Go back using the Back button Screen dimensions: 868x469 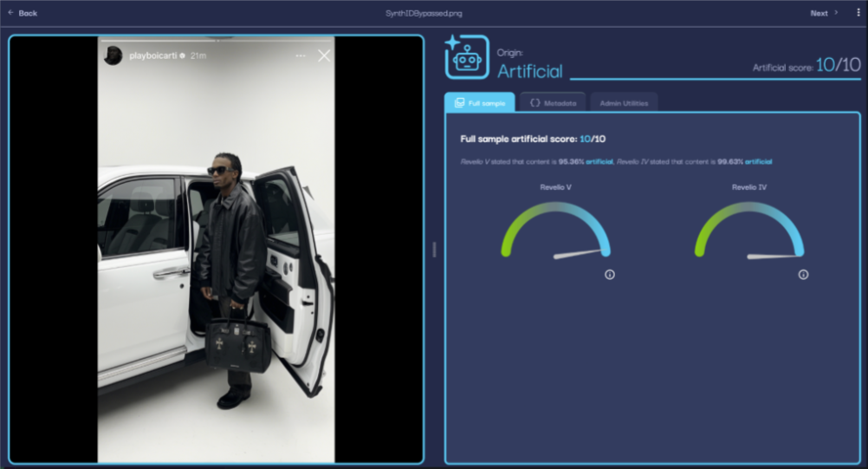(23, 13)
